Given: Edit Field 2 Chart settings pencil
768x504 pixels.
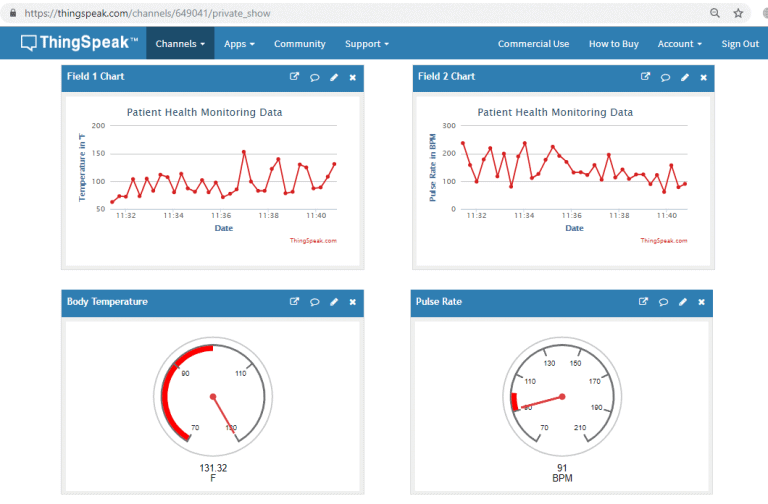Looking at the screenshot, I should pos(685,77).
